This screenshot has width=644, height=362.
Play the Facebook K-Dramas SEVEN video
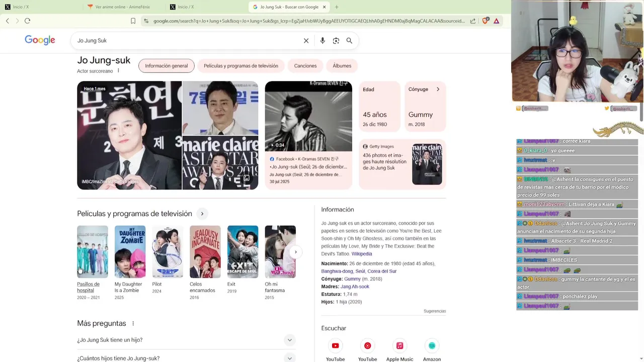[x=308, y=116]
